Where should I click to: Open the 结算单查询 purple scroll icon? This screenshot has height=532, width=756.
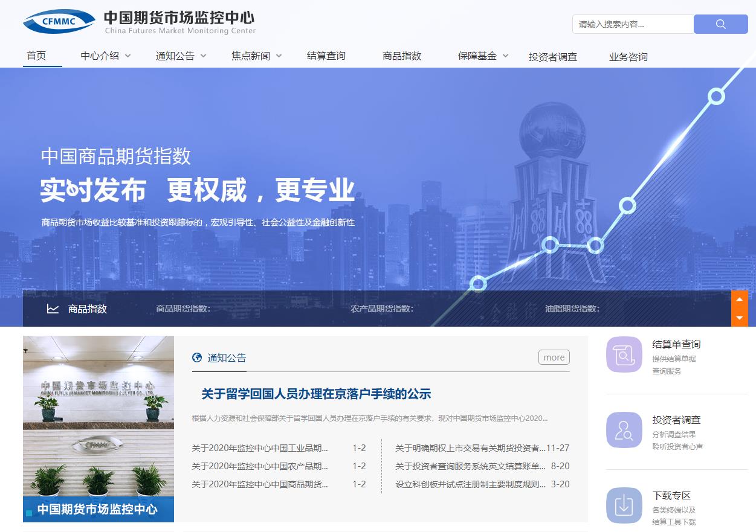(624, 354)
